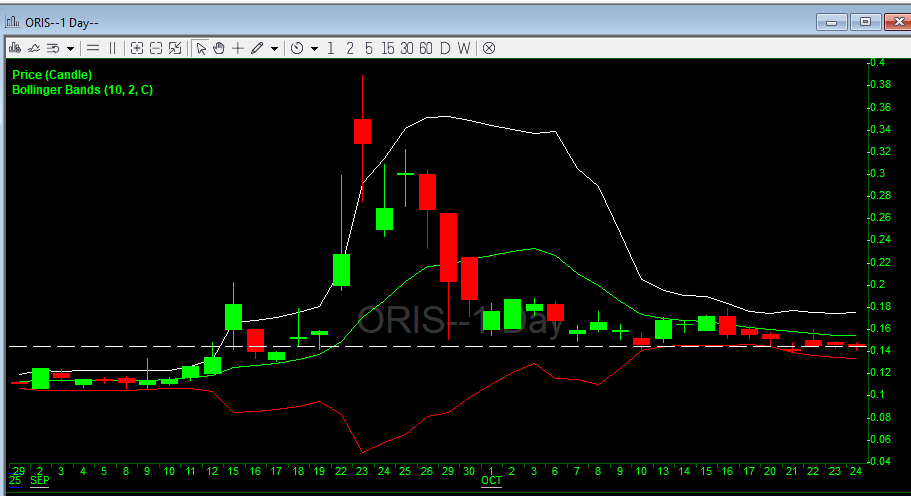Viewport: 911px width, 496px height.
Task: Click the chart type icon in toolbar
Action: pos(15,47)
